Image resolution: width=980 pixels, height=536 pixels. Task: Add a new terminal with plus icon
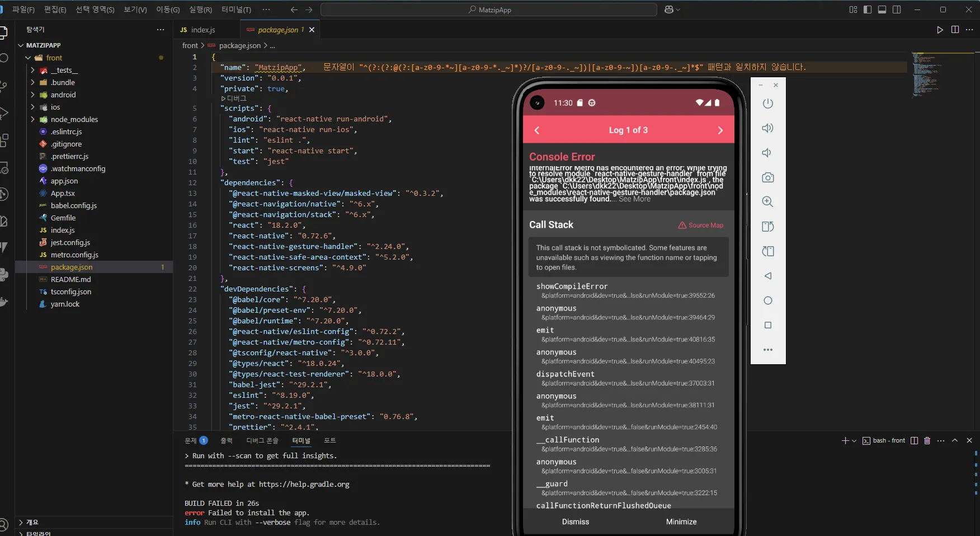coord(845,440)
